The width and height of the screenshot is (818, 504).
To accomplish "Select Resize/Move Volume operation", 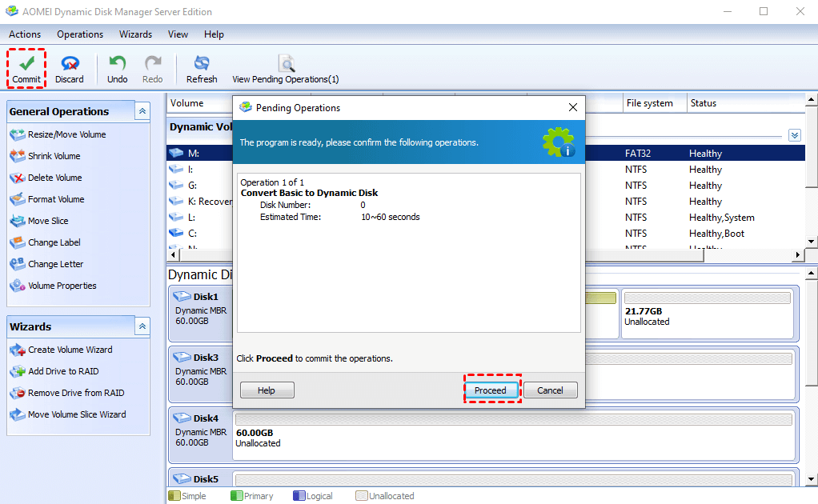I will click(66, 134).
